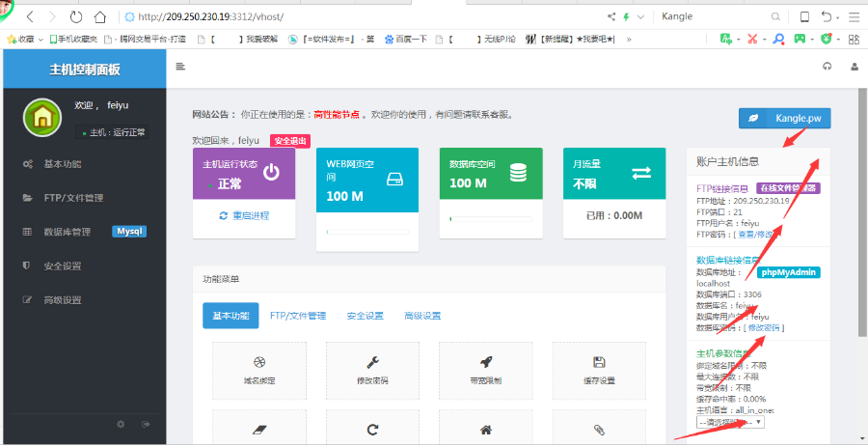The height and width of the screenshot is (447, 868).
Task: Open the phpMyAdmin button
Action: tap(788, 272)
